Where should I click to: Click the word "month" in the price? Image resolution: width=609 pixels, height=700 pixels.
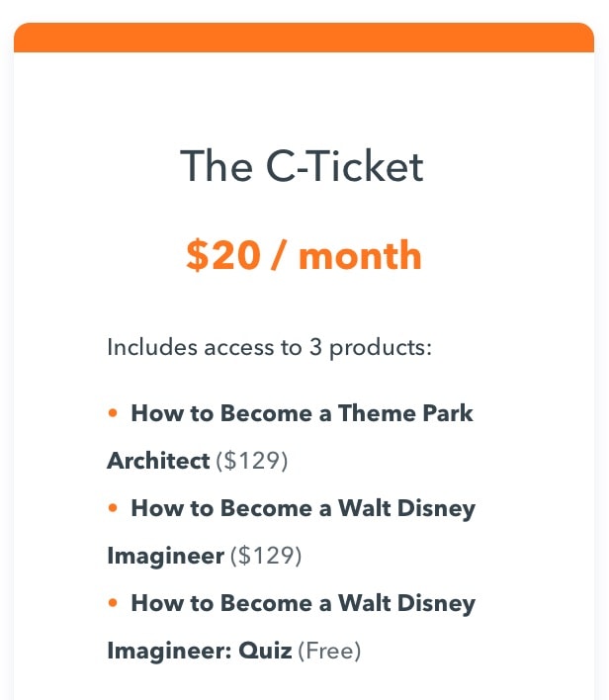[x=360, y=256]
